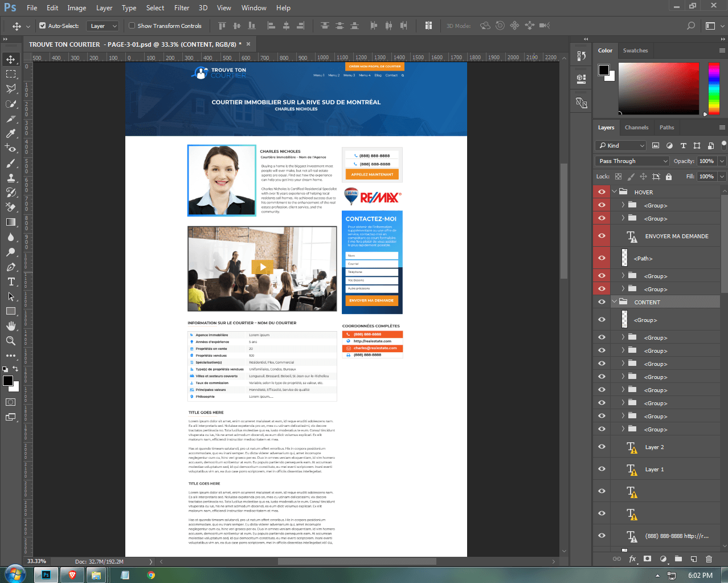The width and height of the screenshot is (728, 583).
Task: Close the TROUVE TON COURTIER document tab
Action: click(x=248, y=44)
